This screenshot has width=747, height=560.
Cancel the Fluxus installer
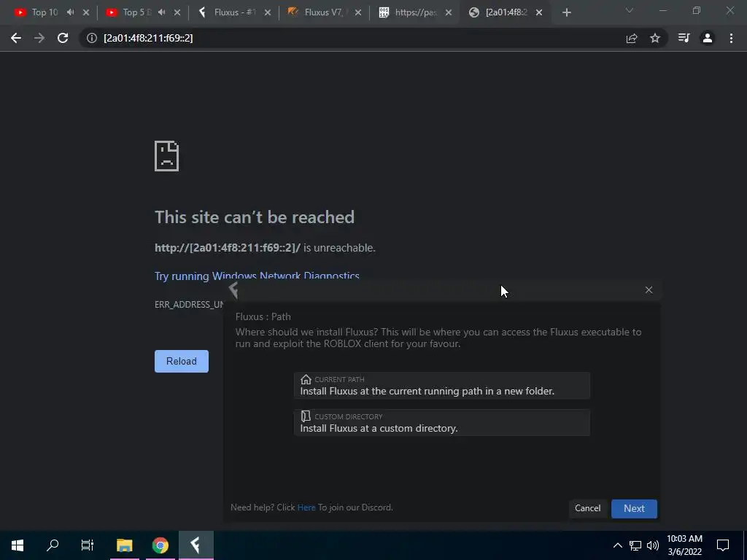[x=587, y=508]
